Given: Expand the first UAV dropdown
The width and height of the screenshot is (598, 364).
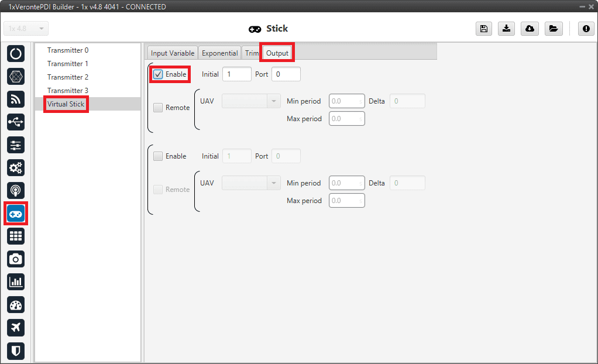Looking at the screenshot, I should [251, 101].
